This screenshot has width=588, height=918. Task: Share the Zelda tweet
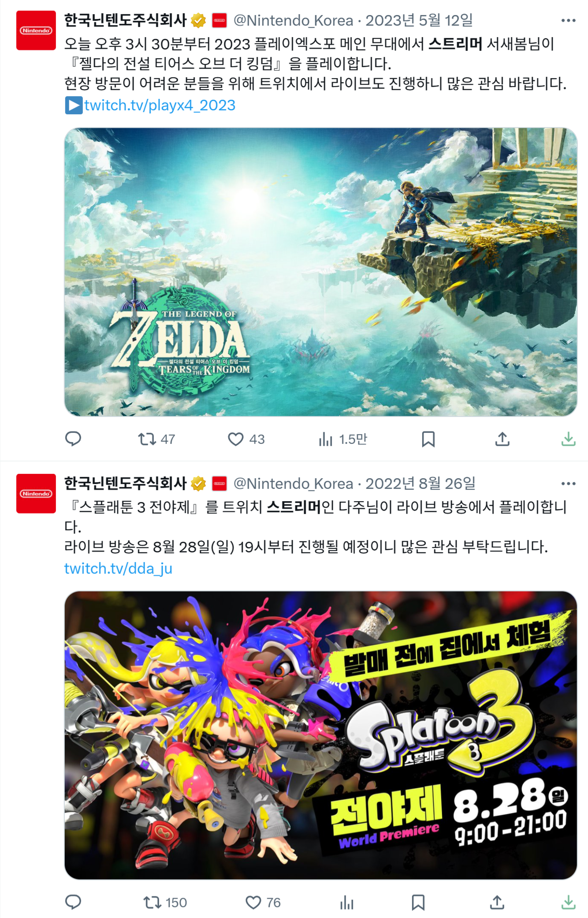pyautogui.click(x=502, y=439)
